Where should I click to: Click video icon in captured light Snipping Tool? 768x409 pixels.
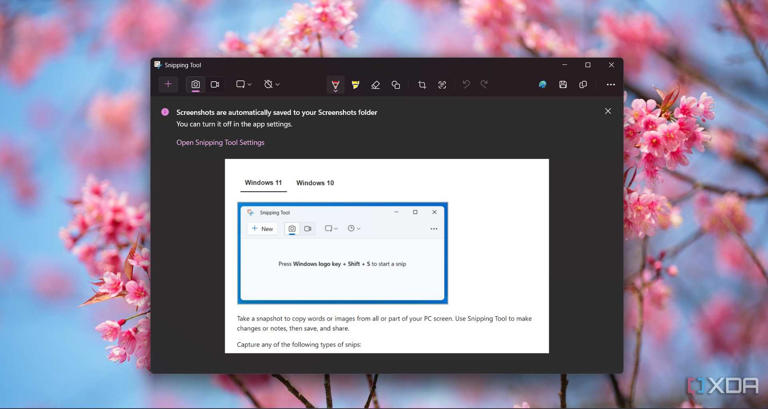308,229
